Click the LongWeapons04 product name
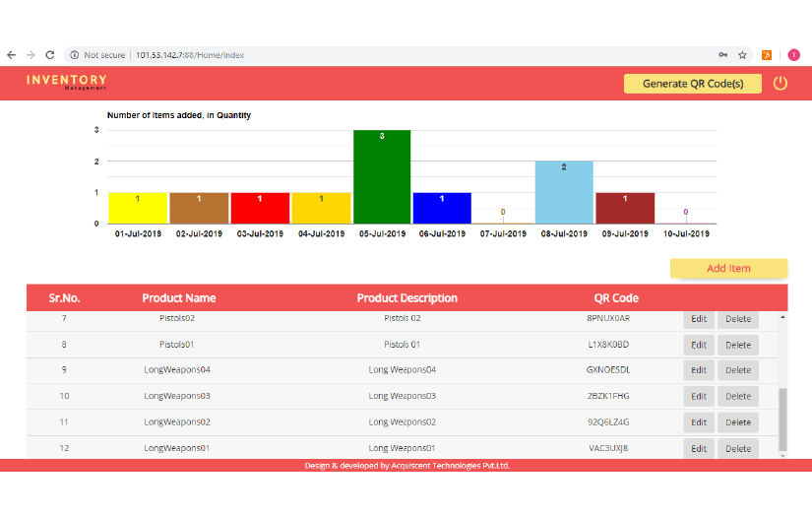The image size is (812, 517). pyautogui.click(x=177, y=370)
